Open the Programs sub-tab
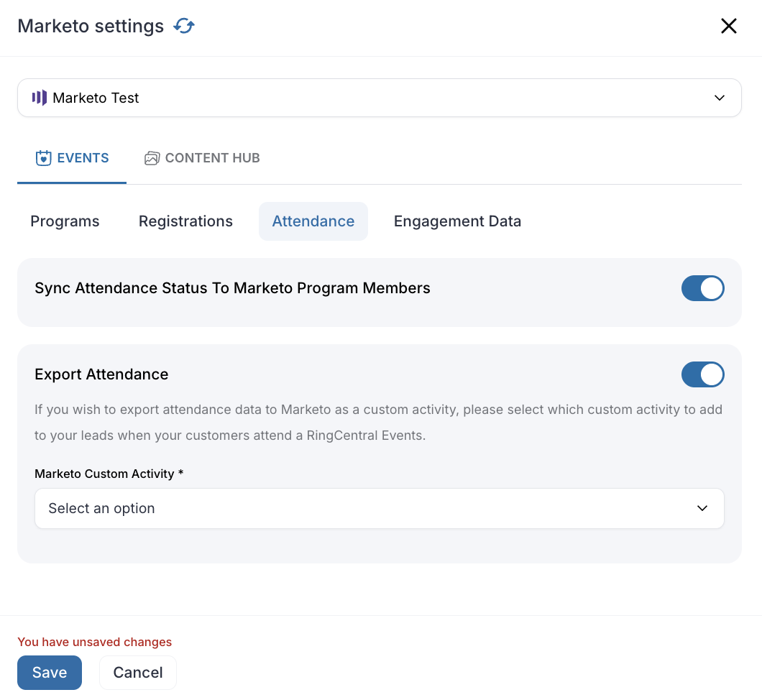The width and height of the screenshot is (762, 700). point(65,221)
